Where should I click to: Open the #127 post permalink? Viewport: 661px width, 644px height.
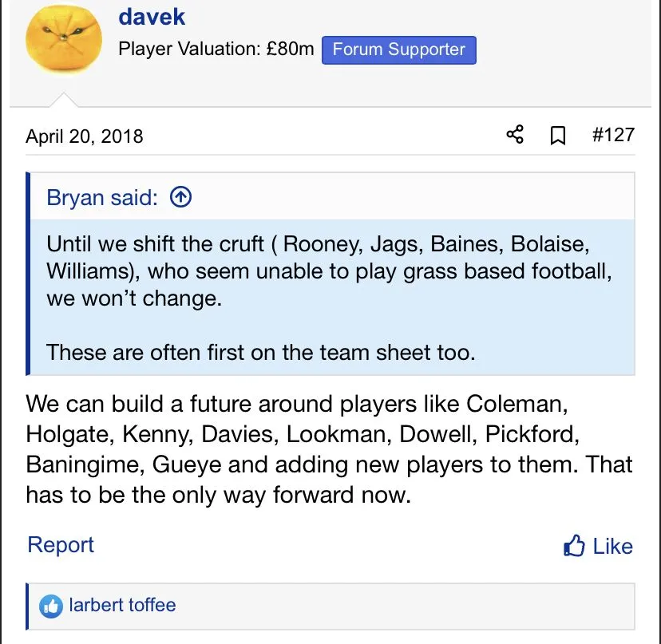click(x=612, y=134)
